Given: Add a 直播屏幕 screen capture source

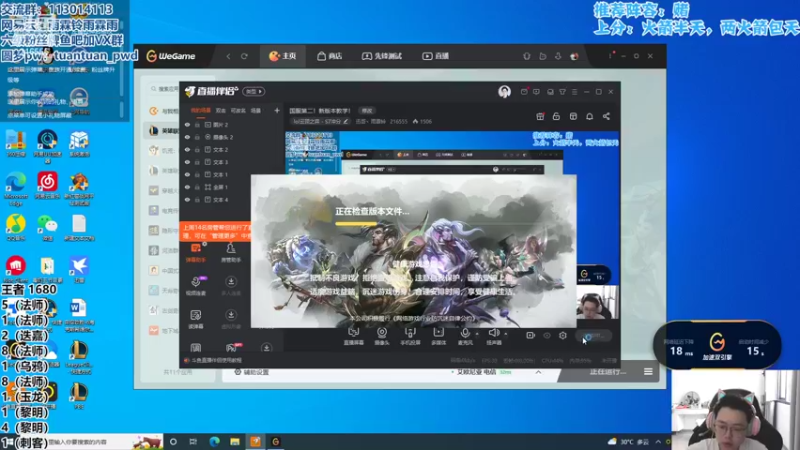Looking at the screenshot, I should (x=353, y=336).
